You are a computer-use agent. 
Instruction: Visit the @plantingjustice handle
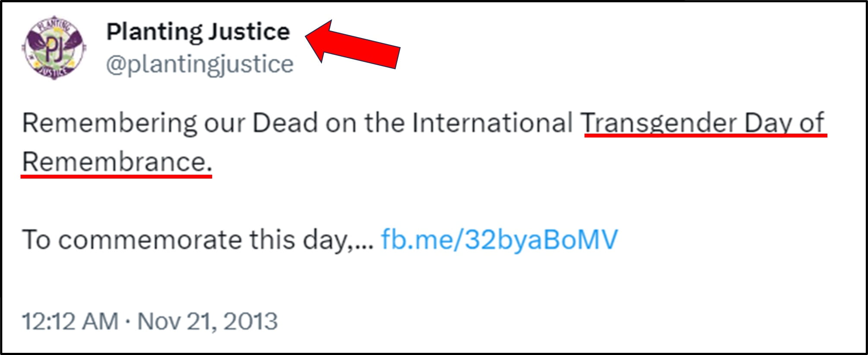tap(200, 65)
